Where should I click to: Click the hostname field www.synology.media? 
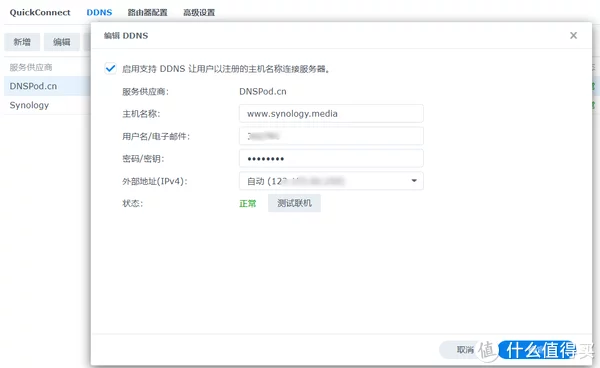coord(331,114)
